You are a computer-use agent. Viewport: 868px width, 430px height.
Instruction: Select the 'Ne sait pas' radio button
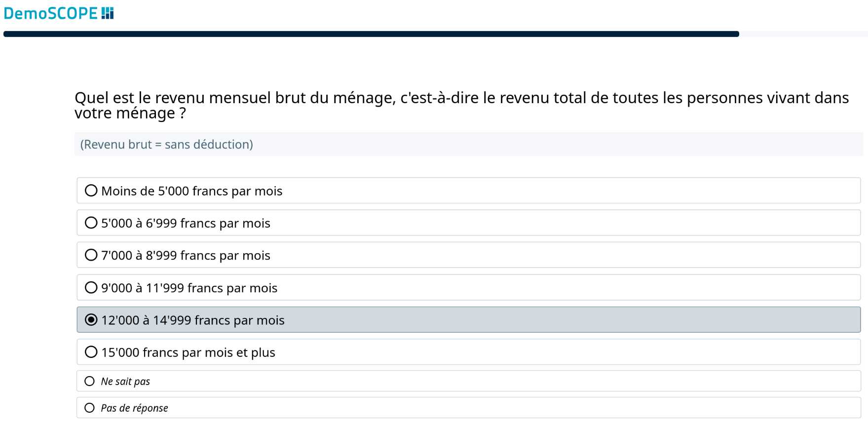click(89, 381)
